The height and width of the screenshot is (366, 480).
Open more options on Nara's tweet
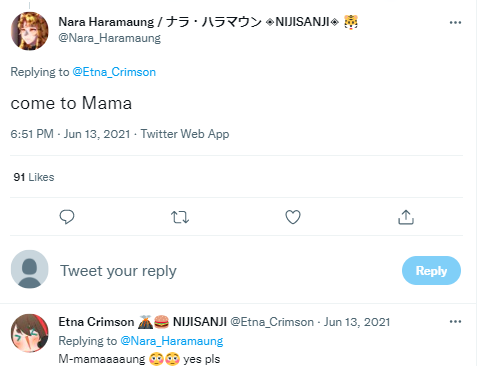pos(455,23)
